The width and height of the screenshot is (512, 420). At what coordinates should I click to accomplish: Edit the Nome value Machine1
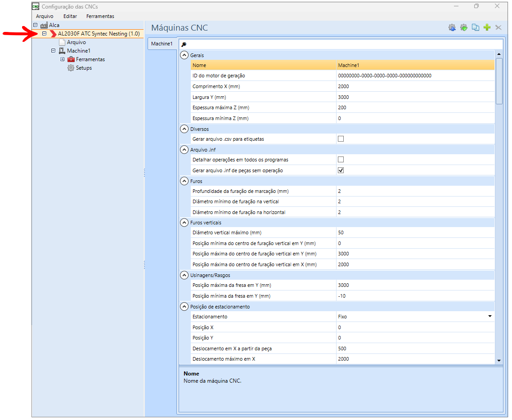pos(415,65)
